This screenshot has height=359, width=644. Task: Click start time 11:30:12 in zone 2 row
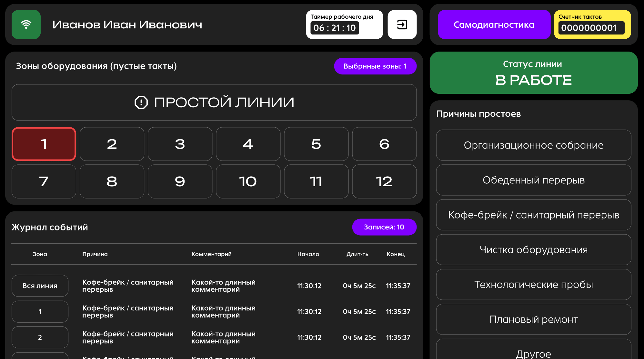click(x=309, y=337)
